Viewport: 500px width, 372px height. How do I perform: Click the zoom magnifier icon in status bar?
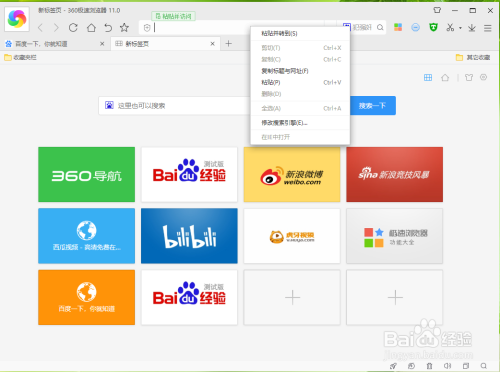tap(484, 366)
